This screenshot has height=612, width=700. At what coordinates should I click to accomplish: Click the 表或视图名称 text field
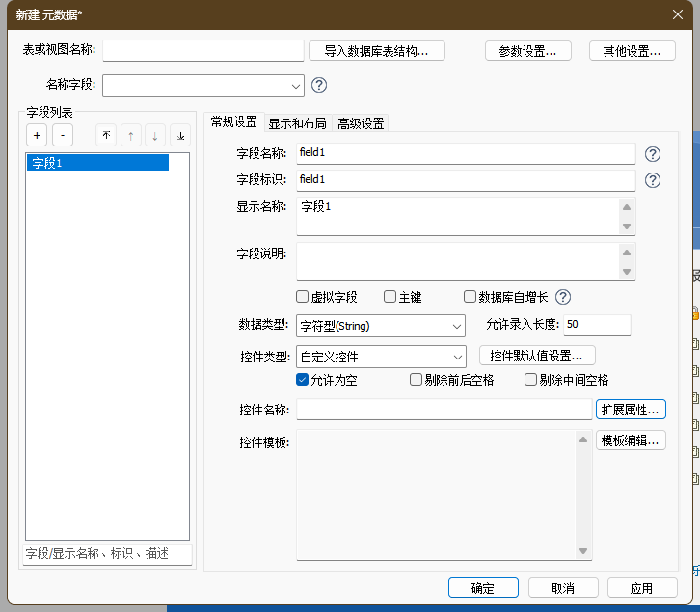click(202, 51)
